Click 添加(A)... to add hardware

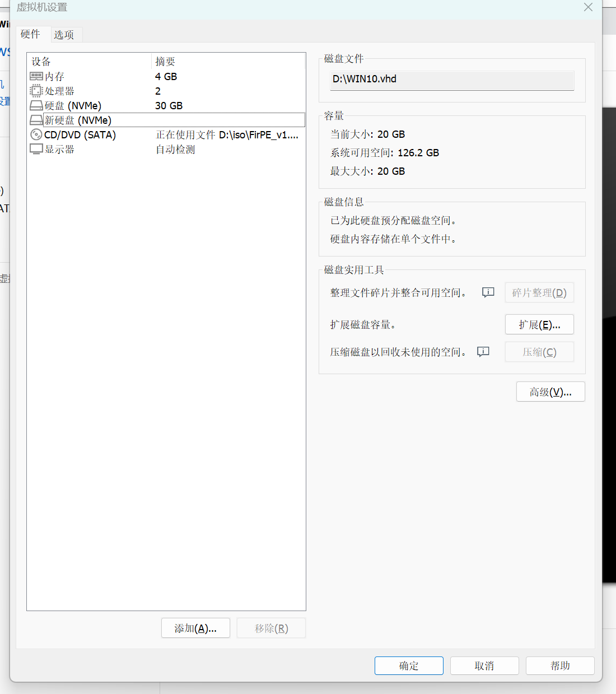195,628
